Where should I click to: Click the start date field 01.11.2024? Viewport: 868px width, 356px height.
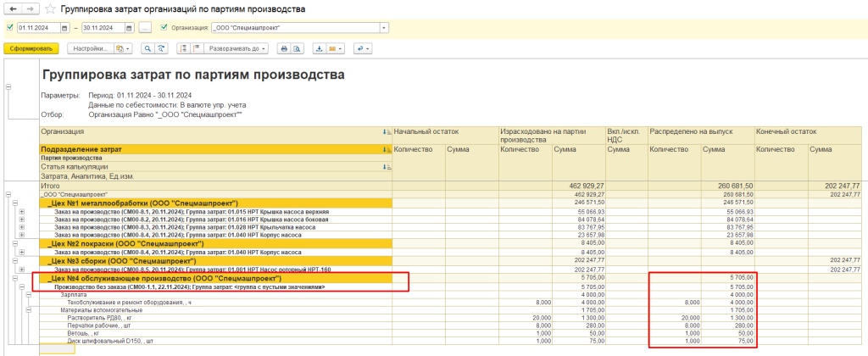tap(39, 28)
